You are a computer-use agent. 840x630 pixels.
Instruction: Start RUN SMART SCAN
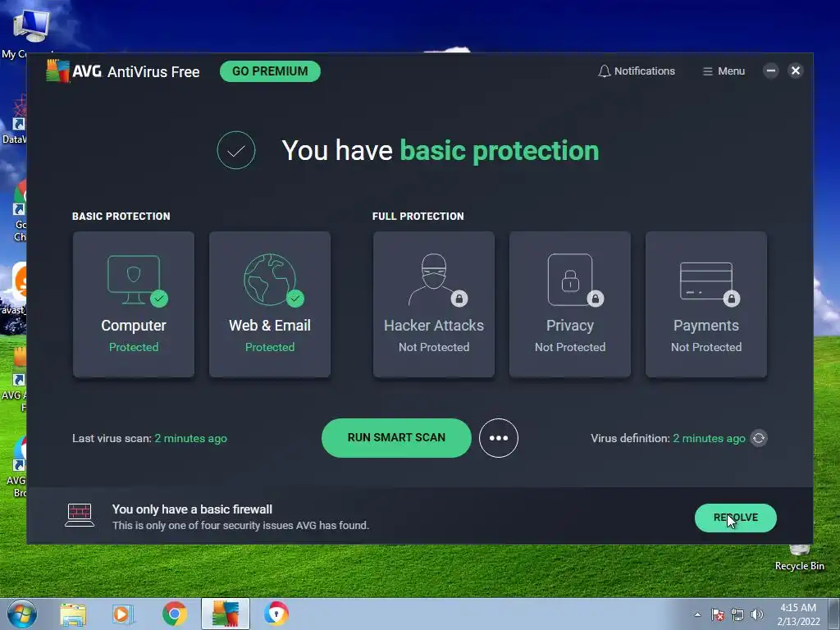pos(396,438)
